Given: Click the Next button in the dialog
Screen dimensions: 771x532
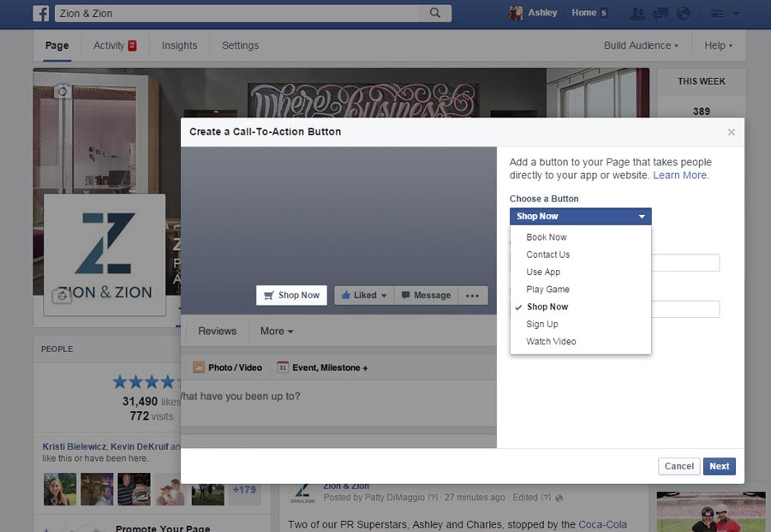Looking at the screenshot, I should tap(719, 466).
